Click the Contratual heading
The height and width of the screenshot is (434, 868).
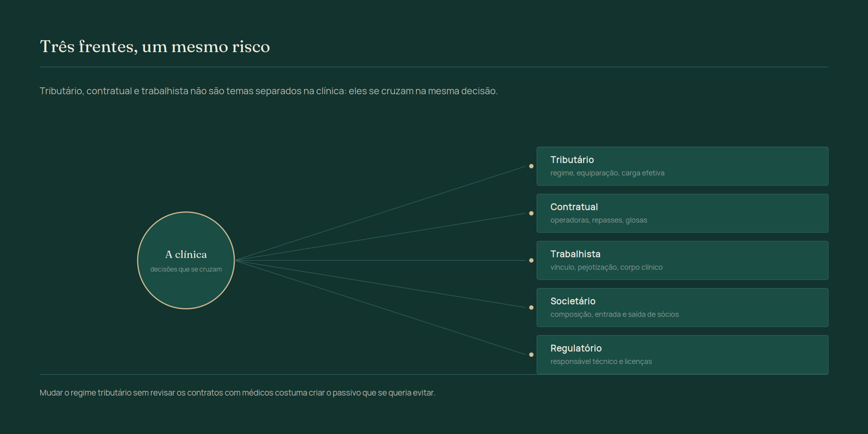574,207
